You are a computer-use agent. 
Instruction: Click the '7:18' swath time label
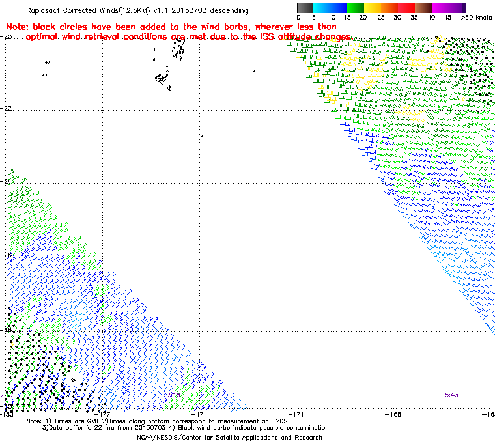click(x=174, y=395)
